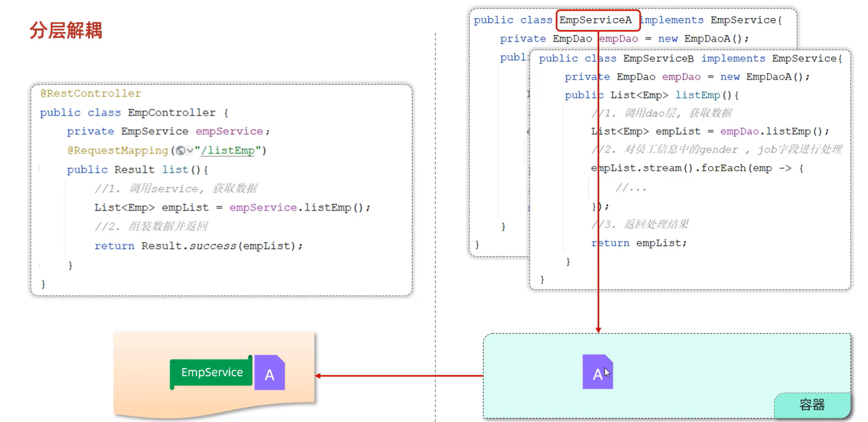This screenshot has width=868, height=422.
Task: Click private EmpService empService field
Action: 168,132
